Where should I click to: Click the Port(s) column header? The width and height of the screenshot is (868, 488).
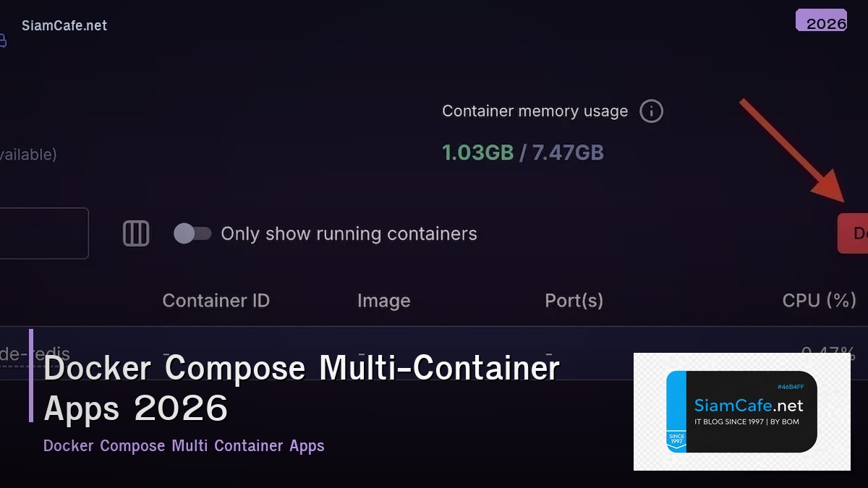point(574,300)
